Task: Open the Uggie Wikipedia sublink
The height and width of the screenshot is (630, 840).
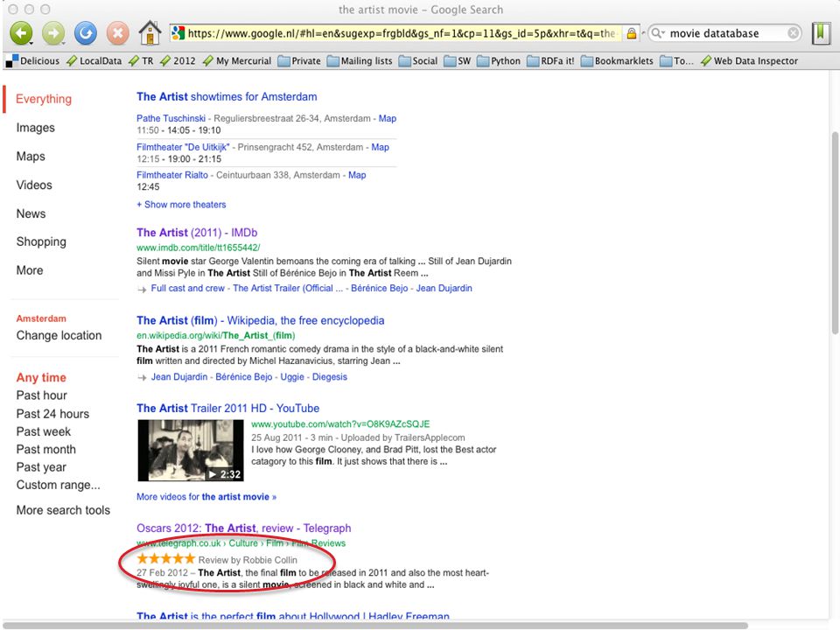Action: click(x=292, y=377)
